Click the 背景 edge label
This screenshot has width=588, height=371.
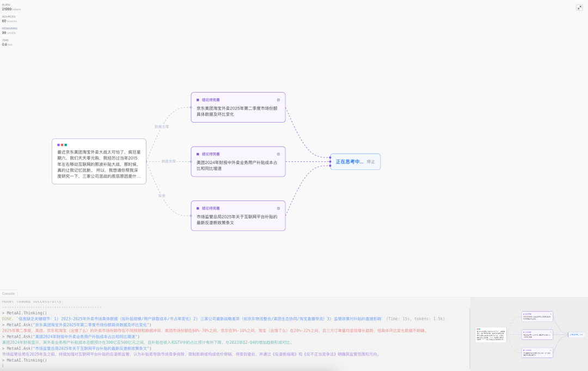161,195
